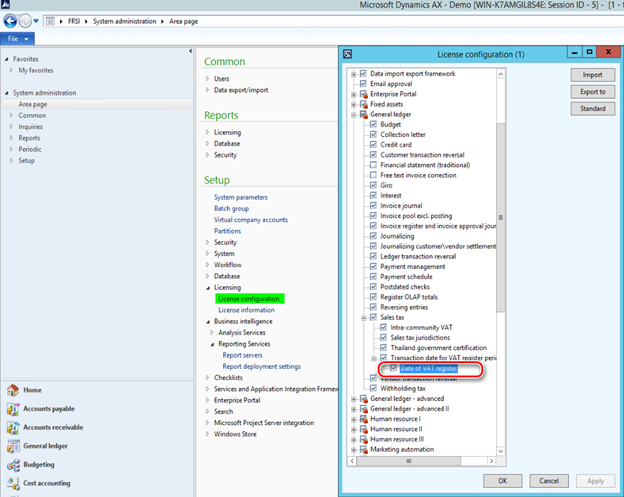Toggle Email approval checkbox
This screenshot has height=497, width=624.
pyautogui.click(x=363, y=84)
